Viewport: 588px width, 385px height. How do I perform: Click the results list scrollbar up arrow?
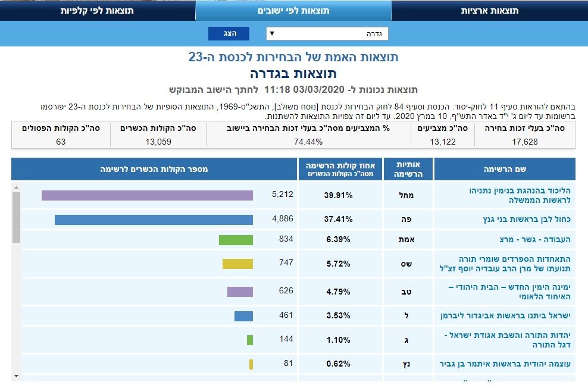15,187
